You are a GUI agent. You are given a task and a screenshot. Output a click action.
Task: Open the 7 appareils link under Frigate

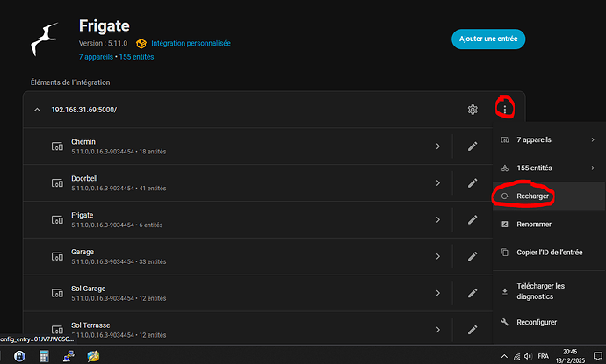(97, 57)
